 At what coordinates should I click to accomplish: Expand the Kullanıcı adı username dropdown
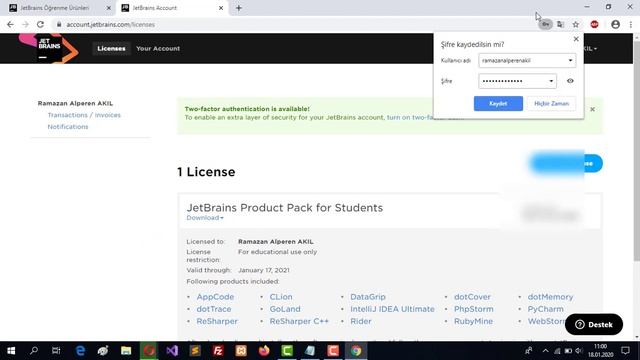coord(570,60)
